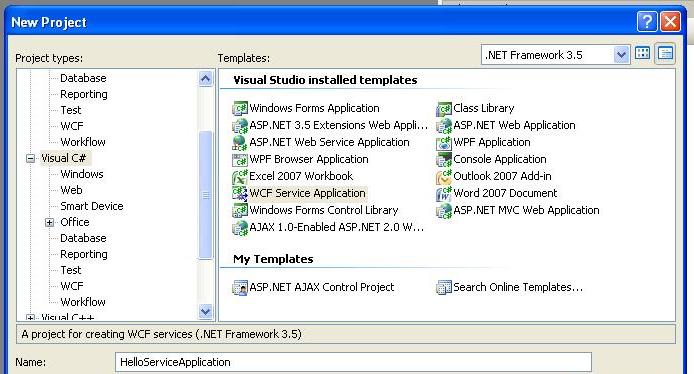
Task: Select the Console Application template icon
Action: click(443, 159)
